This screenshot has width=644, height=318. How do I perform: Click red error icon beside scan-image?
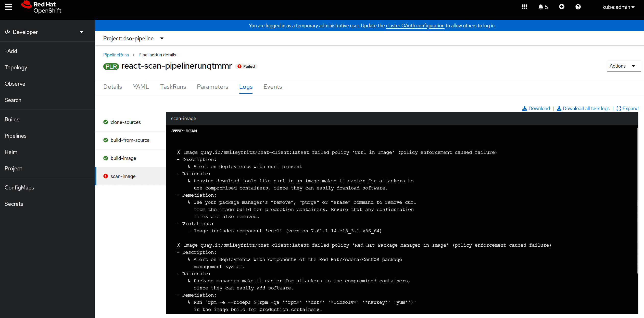point(106,176)
